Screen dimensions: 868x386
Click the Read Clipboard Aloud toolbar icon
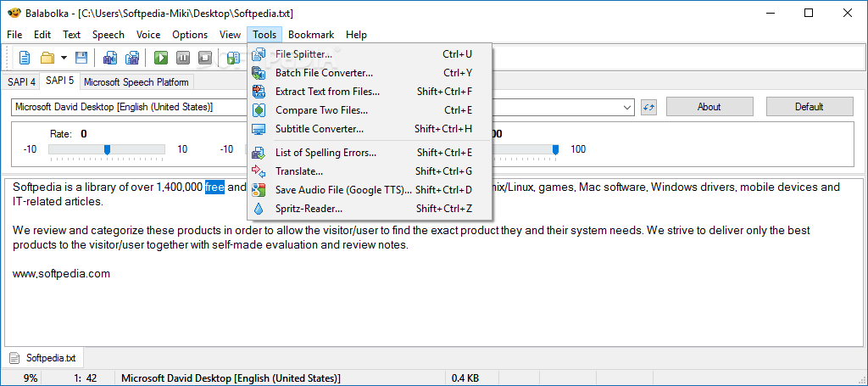(x=233, y=57)
